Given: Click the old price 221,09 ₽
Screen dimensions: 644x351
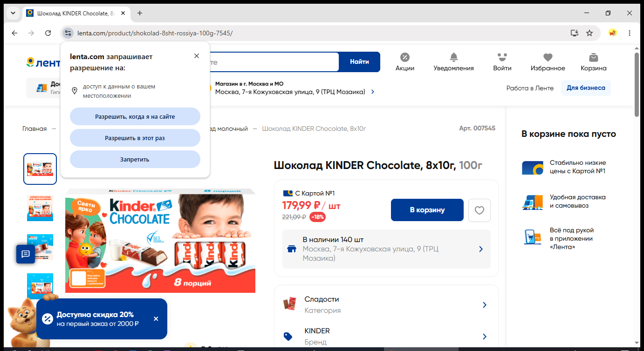Looking at the screenshot, I should pyautogui.click(x=294, y=217).
